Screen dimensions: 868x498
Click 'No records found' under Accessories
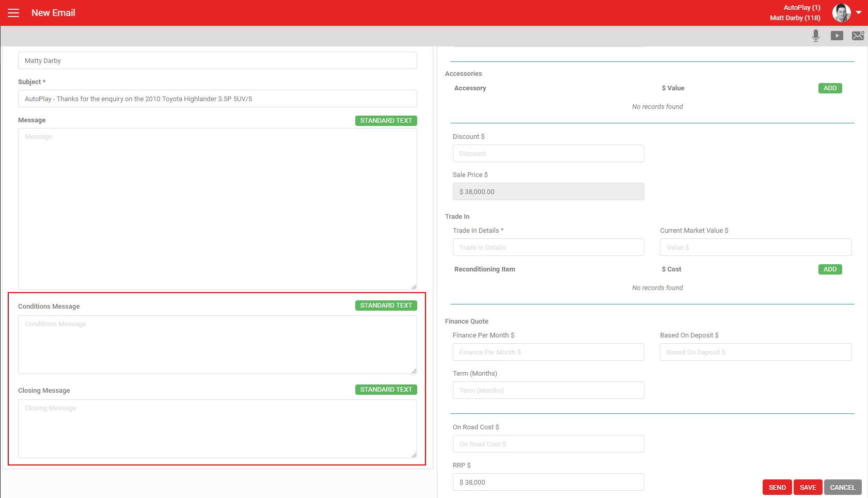coord(657,107)
